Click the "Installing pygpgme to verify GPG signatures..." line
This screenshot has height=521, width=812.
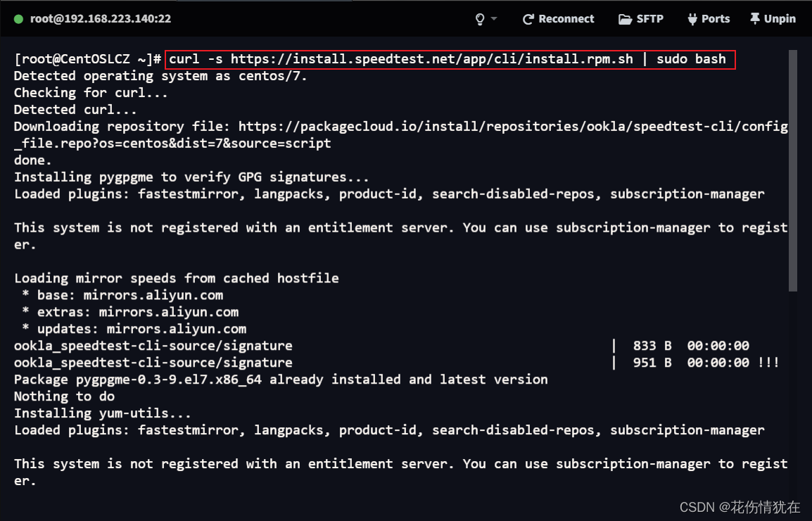pos(191,177)
